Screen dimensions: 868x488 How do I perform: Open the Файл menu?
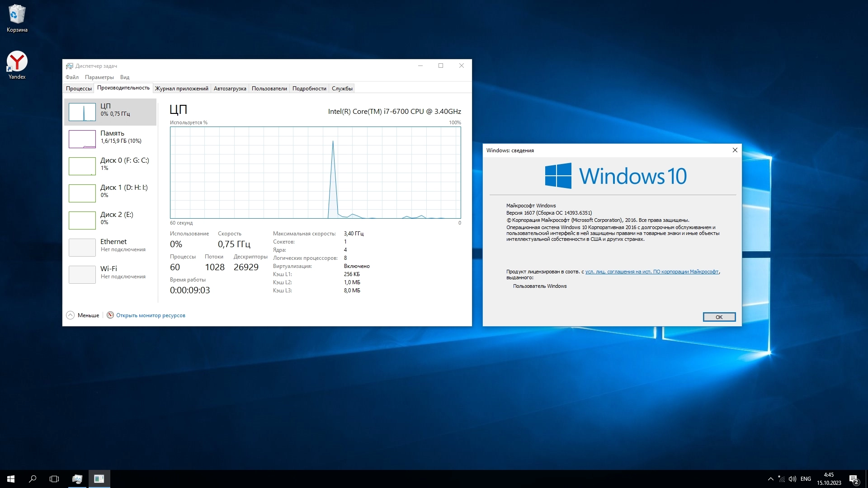click(72, 77)
